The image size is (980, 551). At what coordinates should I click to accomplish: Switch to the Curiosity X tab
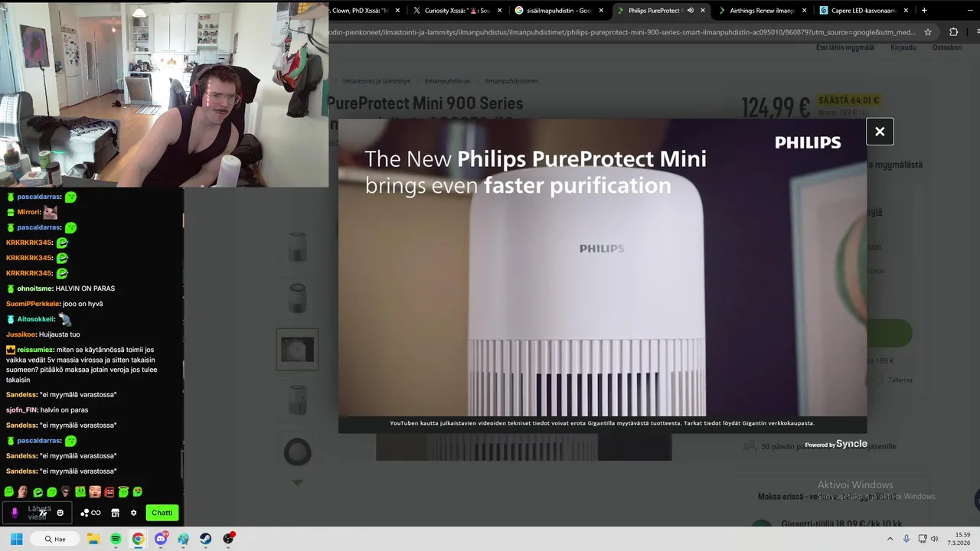(457, 11)
